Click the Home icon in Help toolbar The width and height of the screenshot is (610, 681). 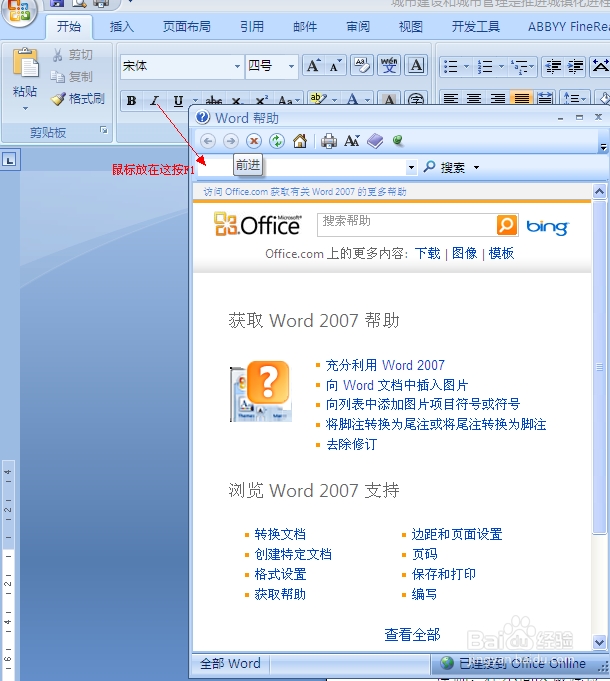300,141
